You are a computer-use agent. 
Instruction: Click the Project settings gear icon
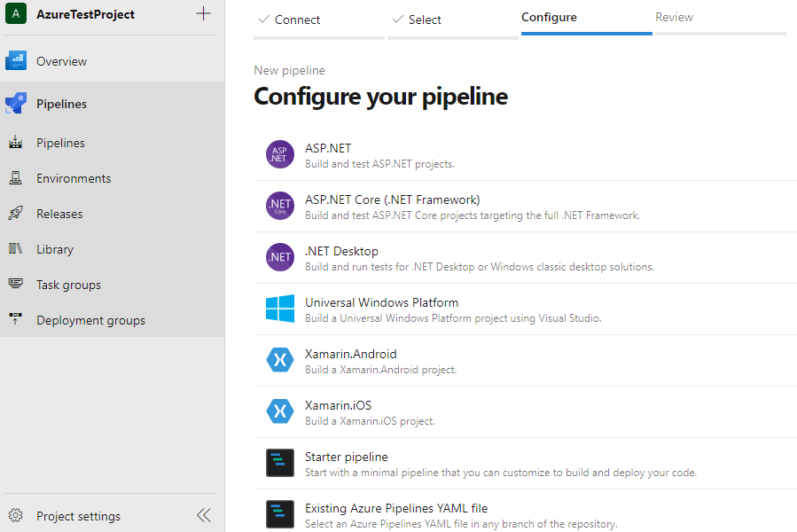point(16,515)
